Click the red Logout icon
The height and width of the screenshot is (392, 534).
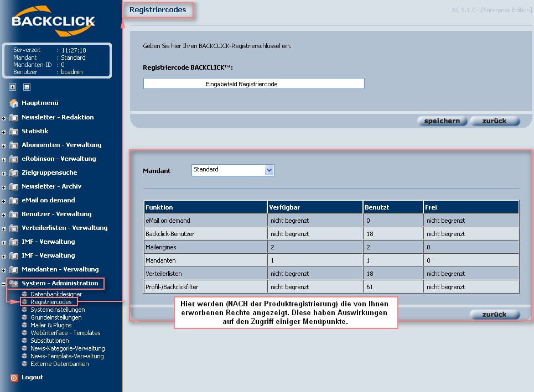(14, 378)
